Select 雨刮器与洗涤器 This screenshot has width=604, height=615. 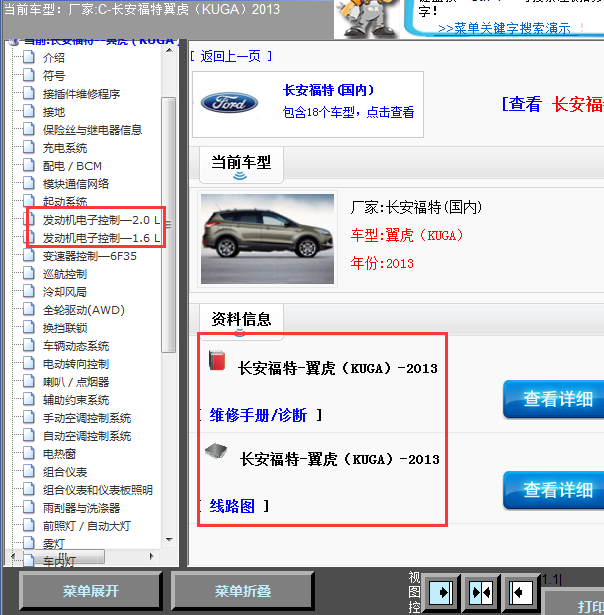click(x=81, y=509)
